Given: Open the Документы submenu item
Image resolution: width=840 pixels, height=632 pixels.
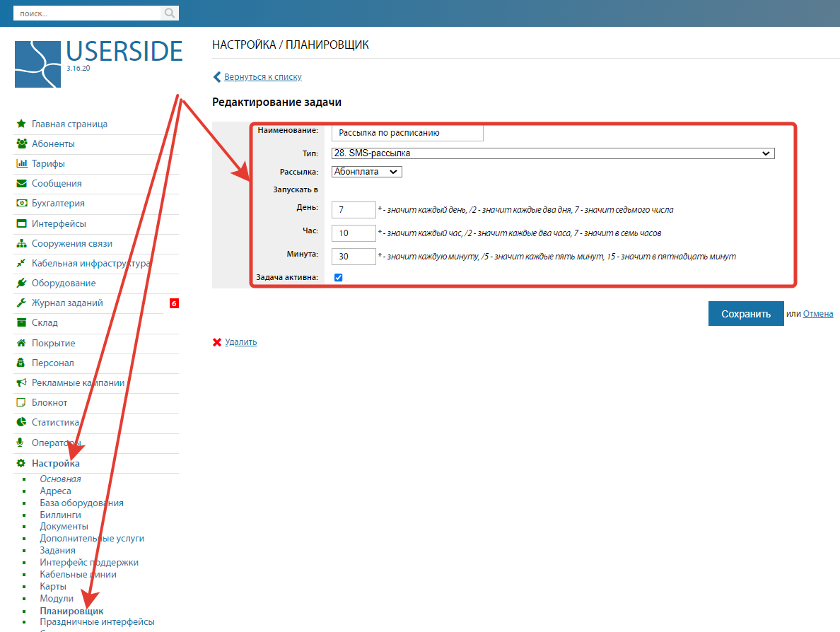Looking at the screenshot, I should point(64,527).
